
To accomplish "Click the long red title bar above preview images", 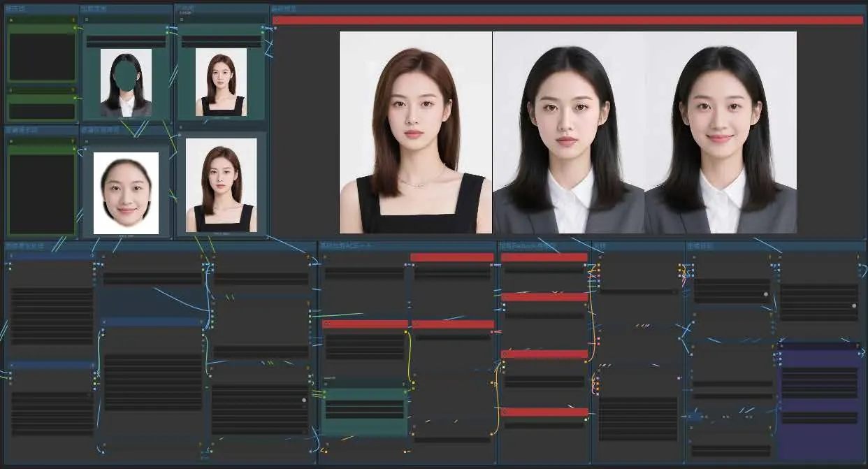I will tap(567, 20).
